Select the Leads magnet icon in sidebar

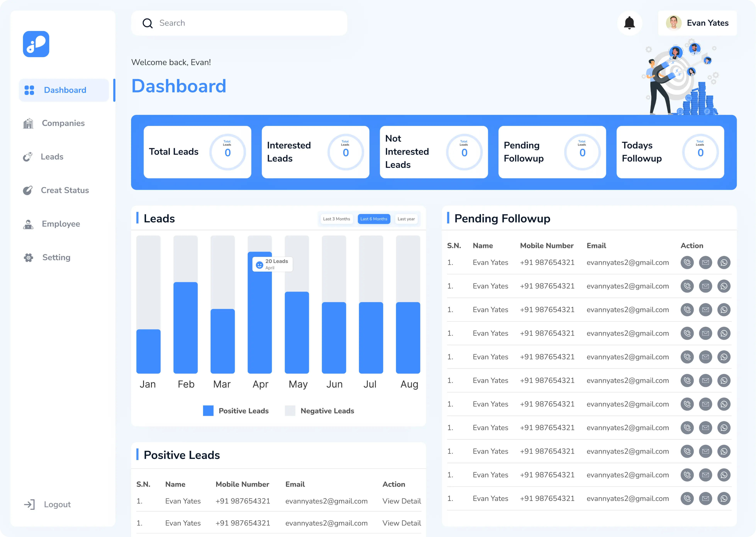[x=28, y=157]
